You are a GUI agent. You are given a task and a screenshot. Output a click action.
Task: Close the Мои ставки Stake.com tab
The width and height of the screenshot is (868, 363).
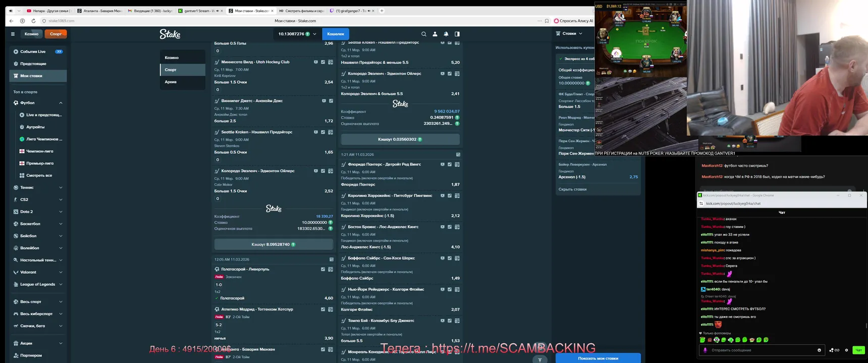273,11
